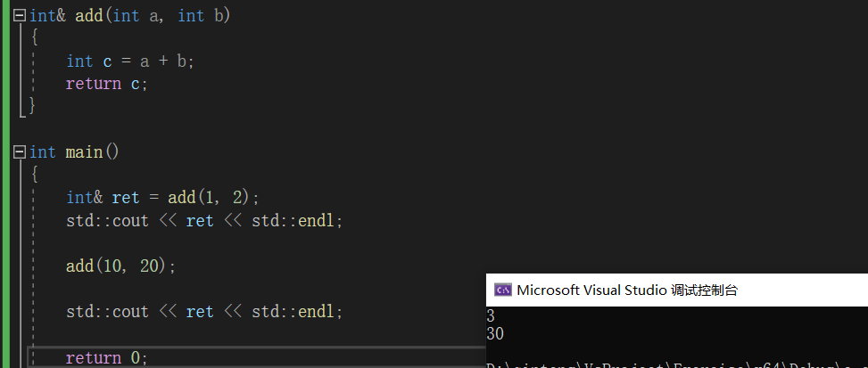Collapse the main function code block
This screenshot has width=868, height=368.
tap(20, 152)
